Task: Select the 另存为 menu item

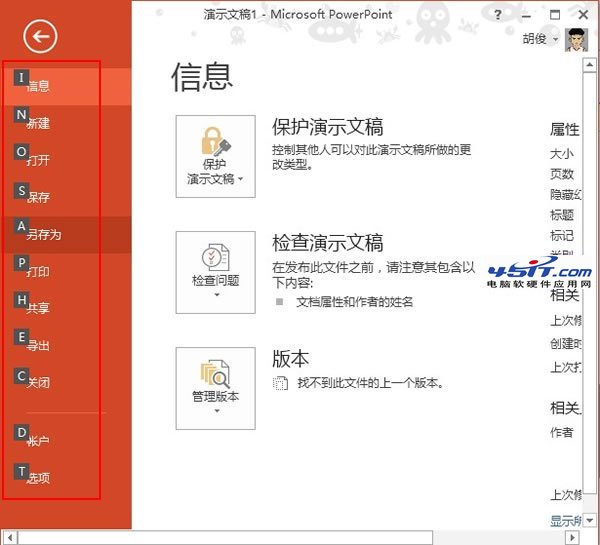Action: coord(45,235)
